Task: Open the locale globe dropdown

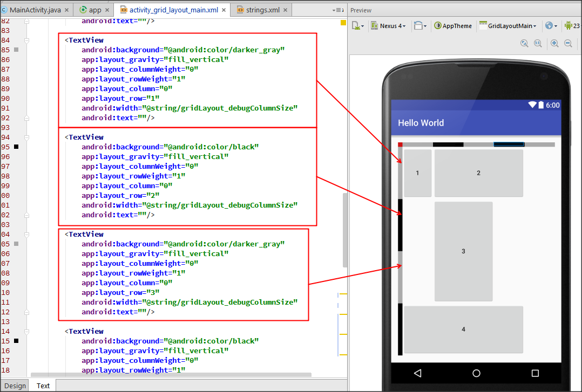Action: (x=551, y=25)
